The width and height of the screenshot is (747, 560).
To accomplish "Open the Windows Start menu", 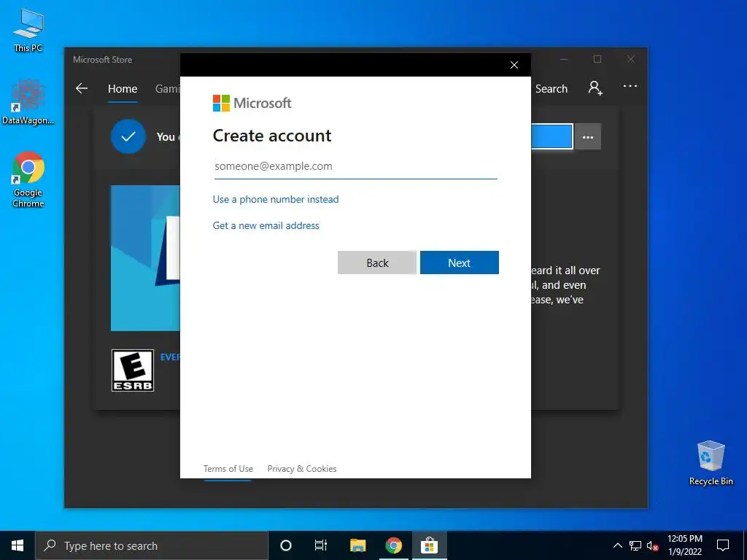I will pyautogui.click(x=18, y=545).
